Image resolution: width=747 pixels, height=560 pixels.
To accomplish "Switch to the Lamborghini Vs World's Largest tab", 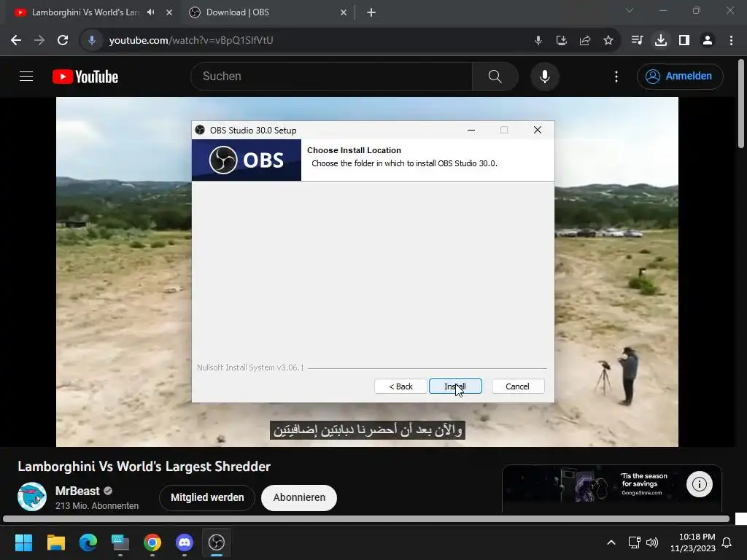I will pyautogui.click(x=86, y=12).
